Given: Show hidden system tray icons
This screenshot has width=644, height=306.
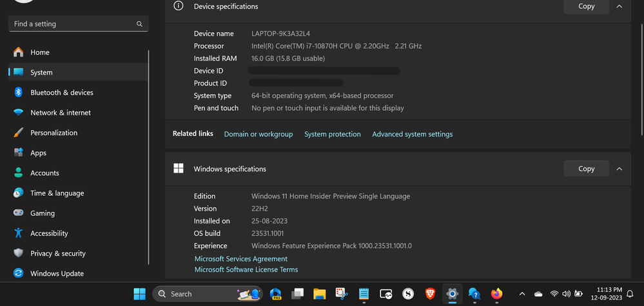Looking at the screenshot, I should click(522, 294).
